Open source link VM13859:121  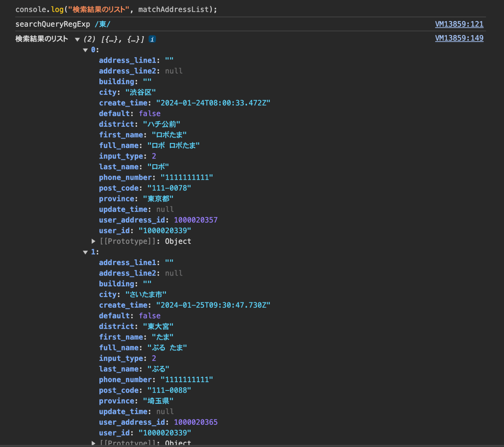459,24
